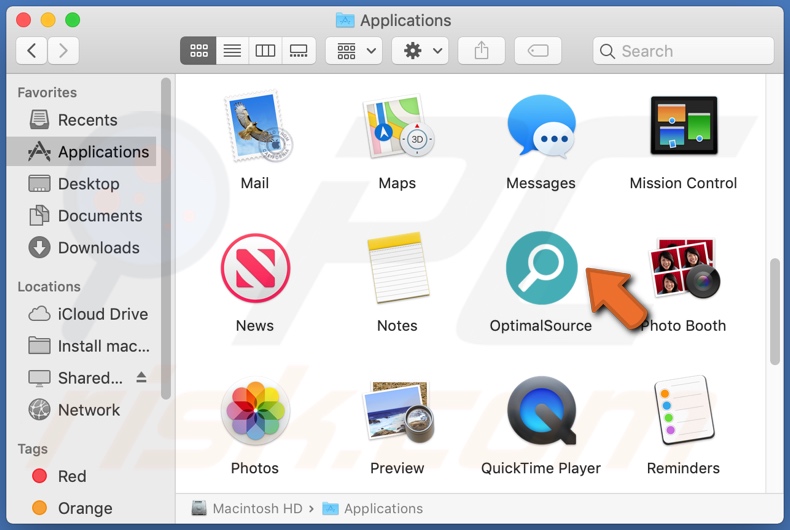Select the Mission Control app icon
This screenshot has height=530, width=790.
coord(684,125)
